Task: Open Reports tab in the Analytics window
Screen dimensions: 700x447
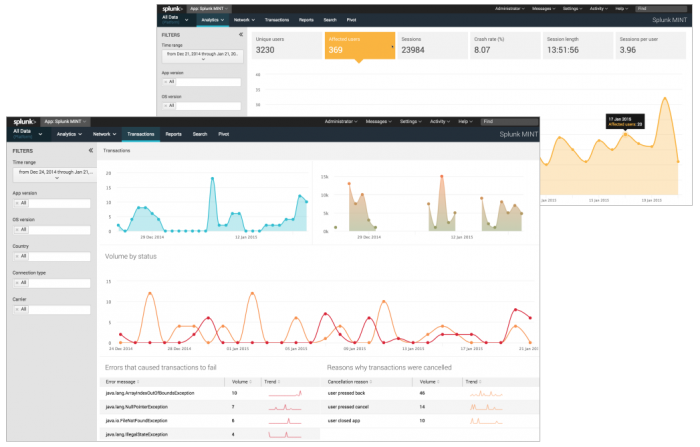Action: [306, 20]
